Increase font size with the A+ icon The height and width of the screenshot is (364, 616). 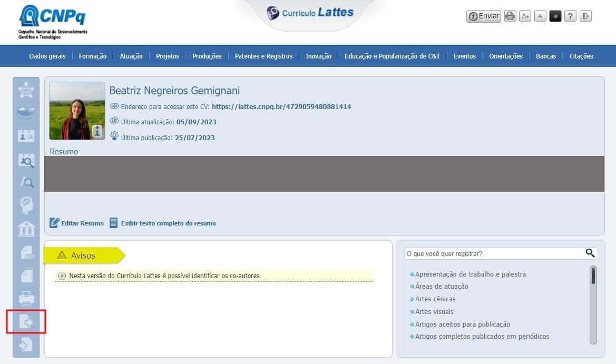525,16
